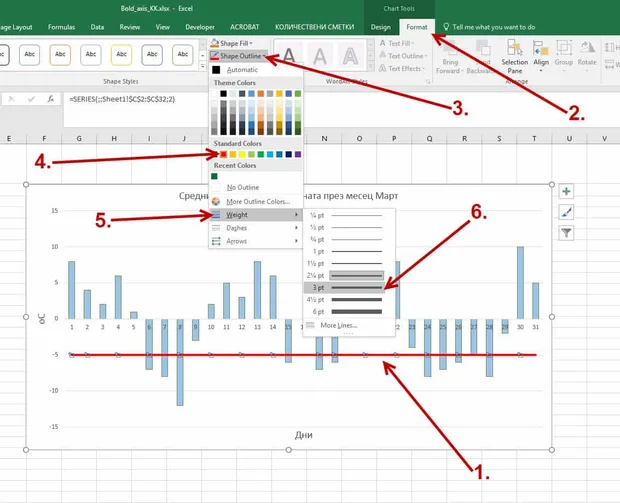Click the Дни axis title

click(x=303, y=435)
